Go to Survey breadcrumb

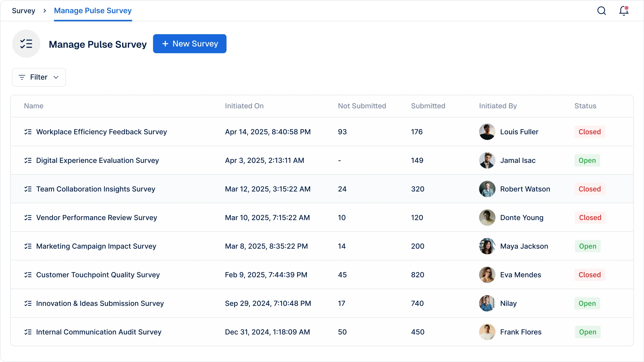point(23,11)
